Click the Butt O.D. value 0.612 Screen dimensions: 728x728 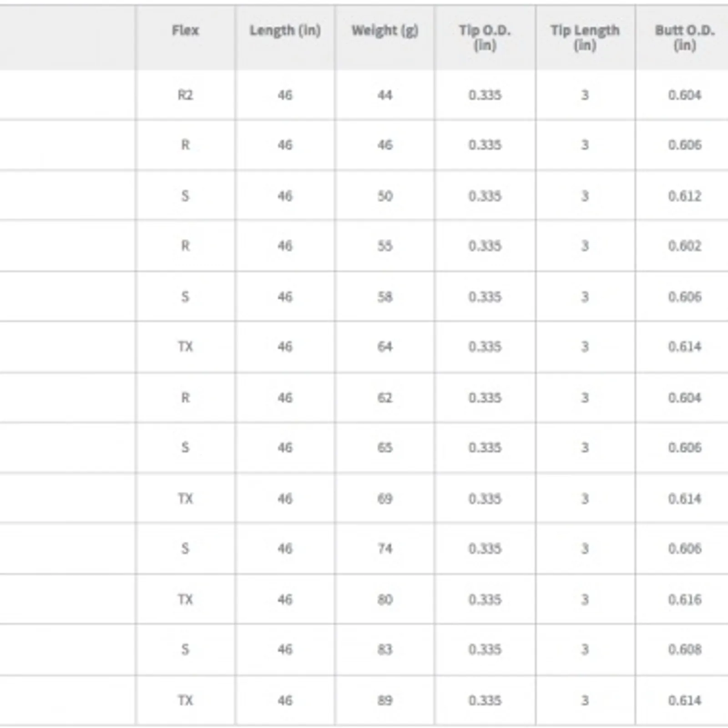pos(684,196)
